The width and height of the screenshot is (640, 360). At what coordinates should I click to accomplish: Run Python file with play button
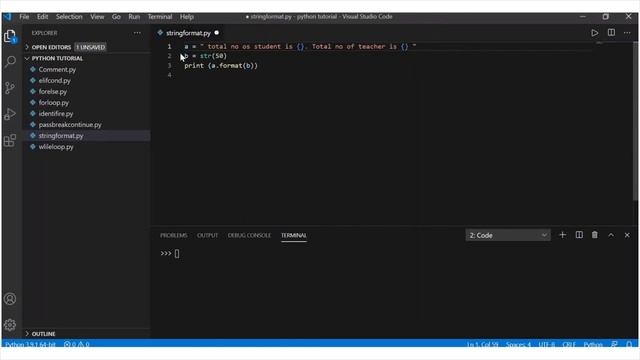594,33
